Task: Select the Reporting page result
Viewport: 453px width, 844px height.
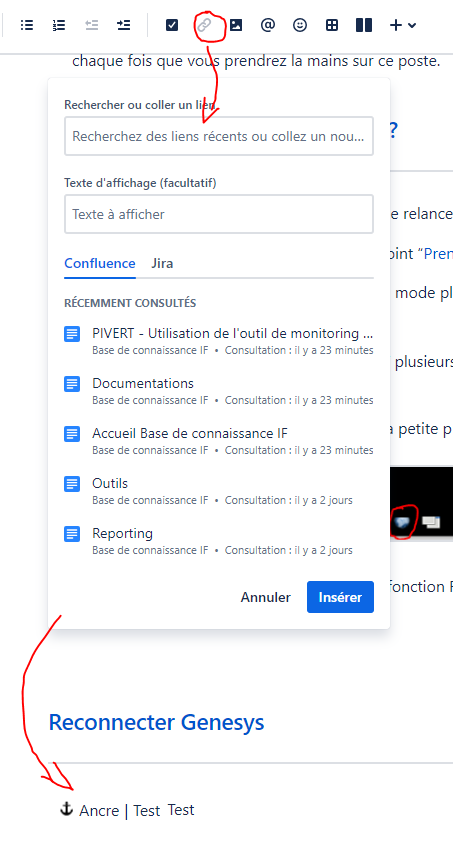Action: pyautogui.click(x=219, y=541)
